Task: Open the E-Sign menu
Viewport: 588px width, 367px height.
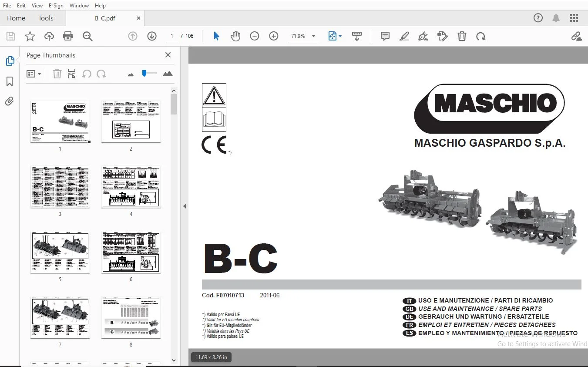Action: (56, 5)
